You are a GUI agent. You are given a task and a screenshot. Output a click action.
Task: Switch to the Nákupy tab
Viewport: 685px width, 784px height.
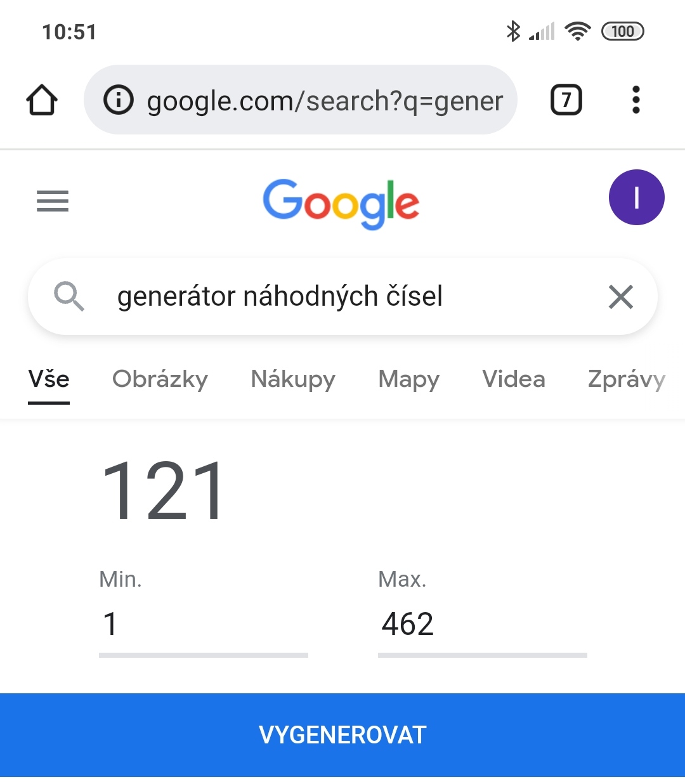(293, 379)
